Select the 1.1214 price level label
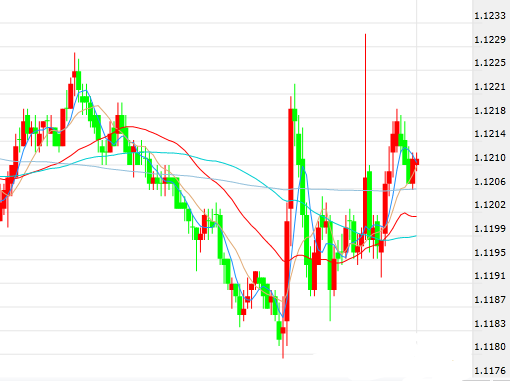The height and width of the screenshot is (381, 510). [x=490, y=134]
